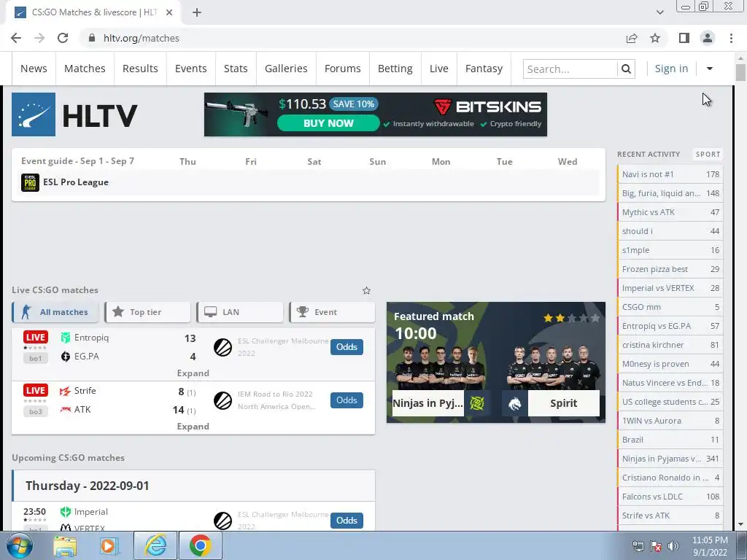Viewport: 747px width, 560px height.
Task: Click Strife team logo
Action: (65, 391)
